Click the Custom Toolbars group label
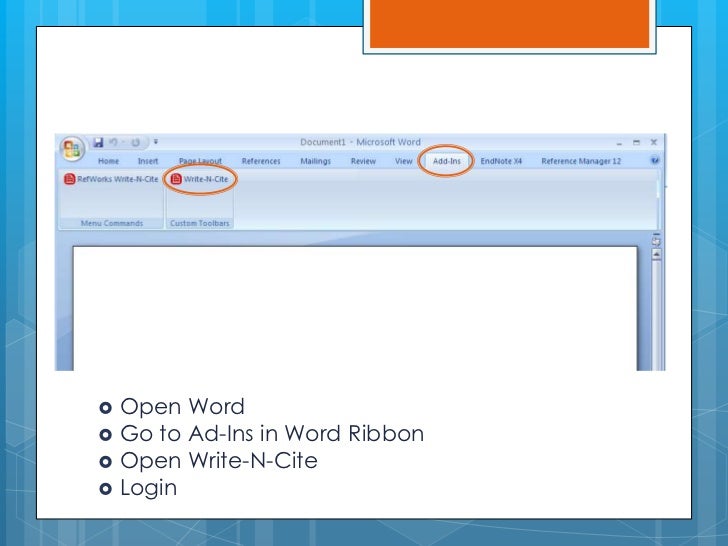 [200, 223]
